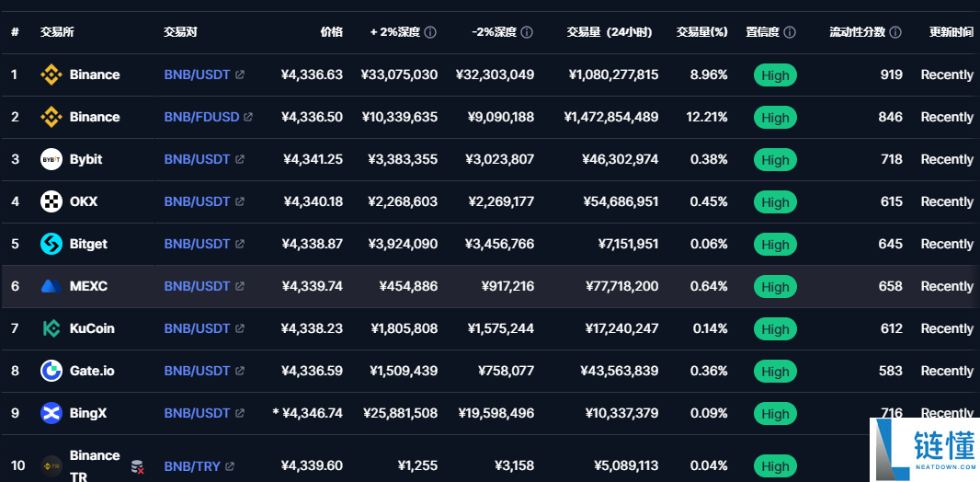Click the volume ¥1,472,854,489
This screenshot has height=482, width=980.
(610, 117)
